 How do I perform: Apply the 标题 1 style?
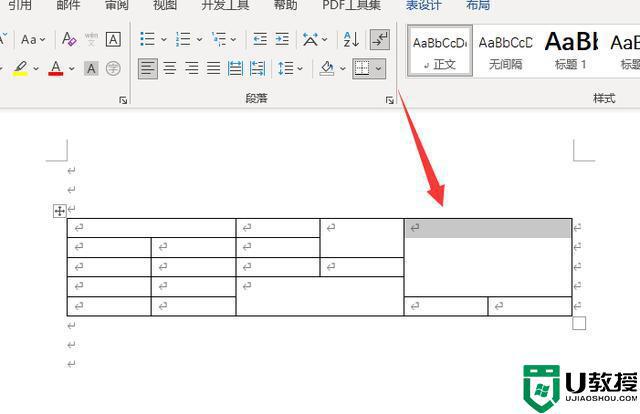click(571, 51)
